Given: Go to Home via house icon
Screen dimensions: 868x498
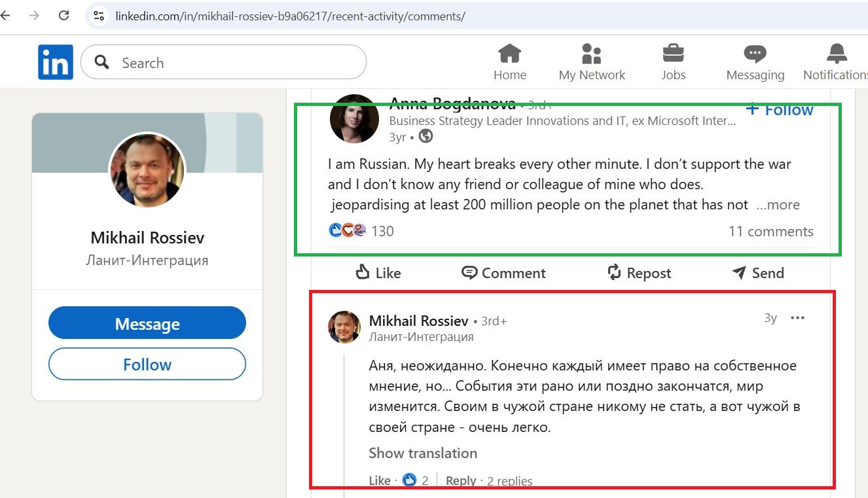Looking at the screenshot, I should [510, 53].
